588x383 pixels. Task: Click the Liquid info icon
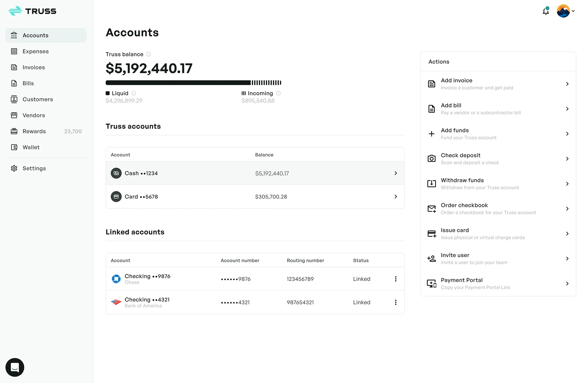(x=134, y=93)
